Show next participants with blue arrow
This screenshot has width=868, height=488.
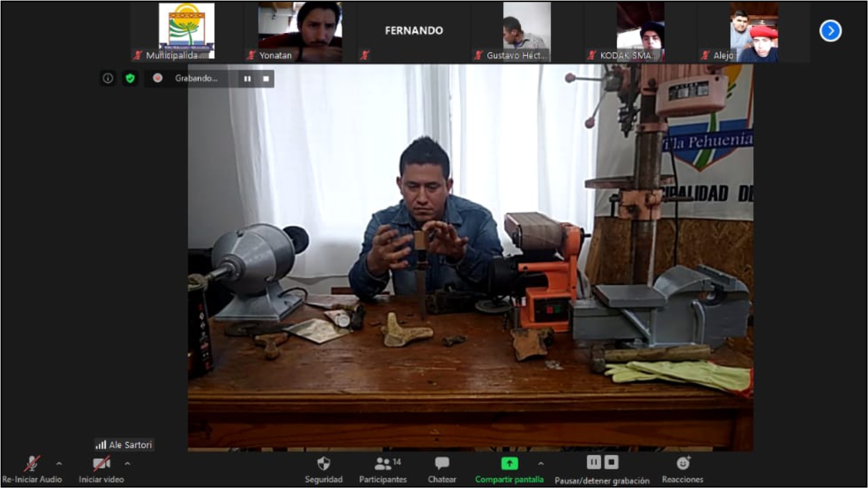pos(830,30)
